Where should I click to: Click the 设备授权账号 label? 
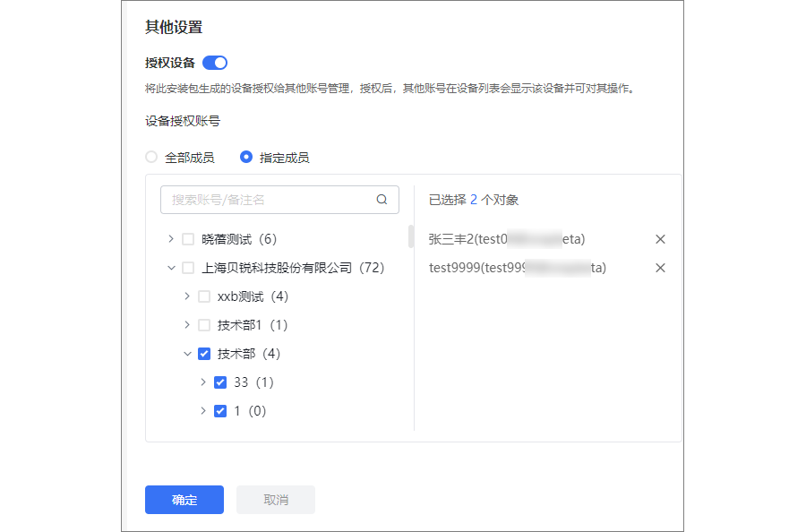click(x=183, y=121)
